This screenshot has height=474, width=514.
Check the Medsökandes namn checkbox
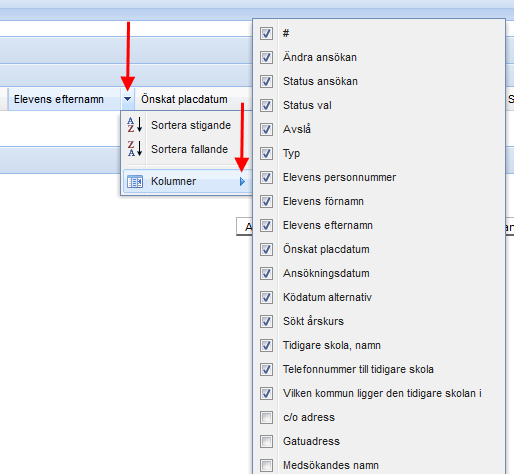pyautogui.click(x=266, y=465)
